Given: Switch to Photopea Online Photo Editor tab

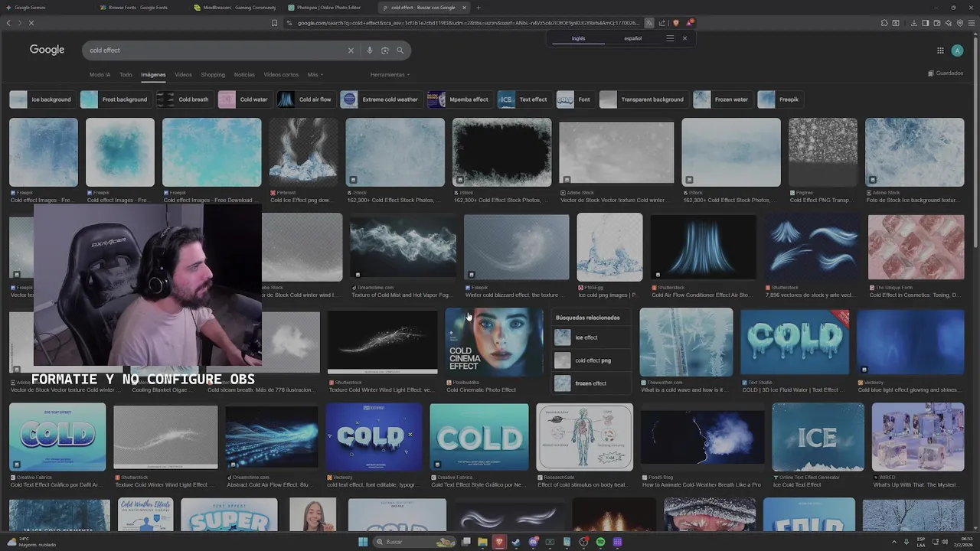Looking at the screenshot, I should click(x=329, y=8).
